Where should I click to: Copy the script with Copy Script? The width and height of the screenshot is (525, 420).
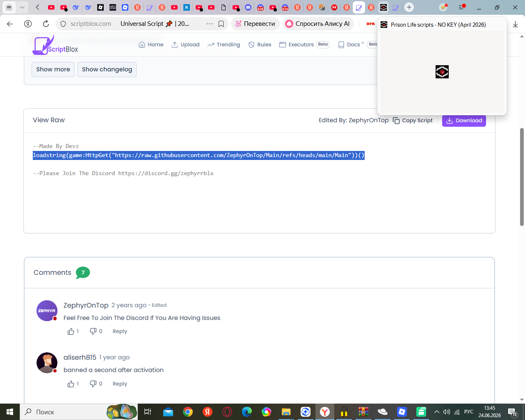tap(413, 121)
